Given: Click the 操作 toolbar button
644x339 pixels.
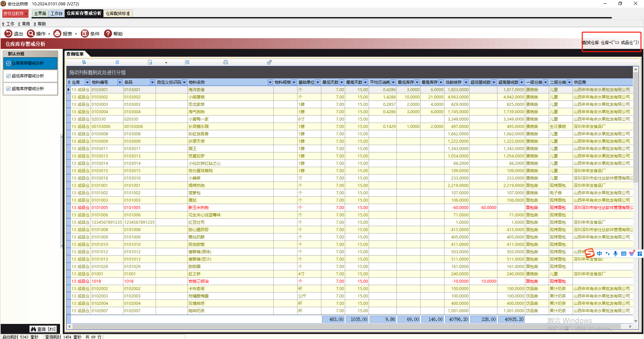Looking at the screenshot, I should [x=39, y=33].
